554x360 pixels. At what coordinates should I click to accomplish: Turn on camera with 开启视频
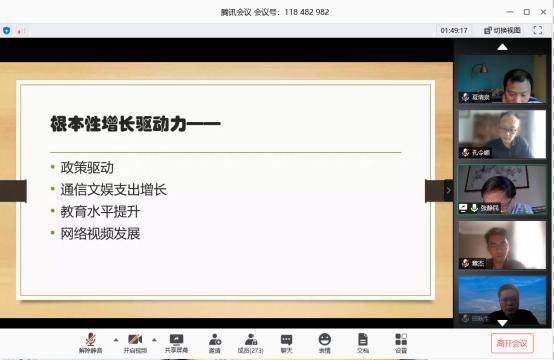(135, 343)
